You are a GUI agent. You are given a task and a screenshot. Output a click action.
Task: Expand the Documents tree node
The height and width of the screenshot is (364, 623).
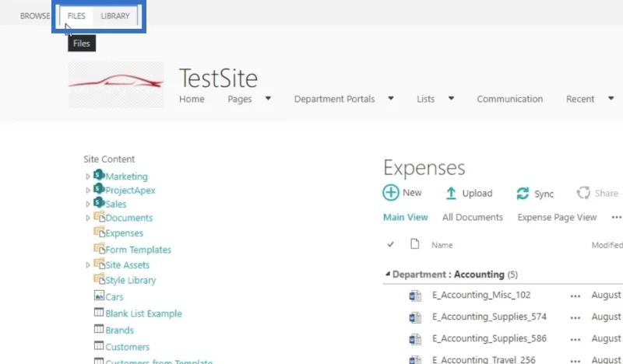coord(88,218)
